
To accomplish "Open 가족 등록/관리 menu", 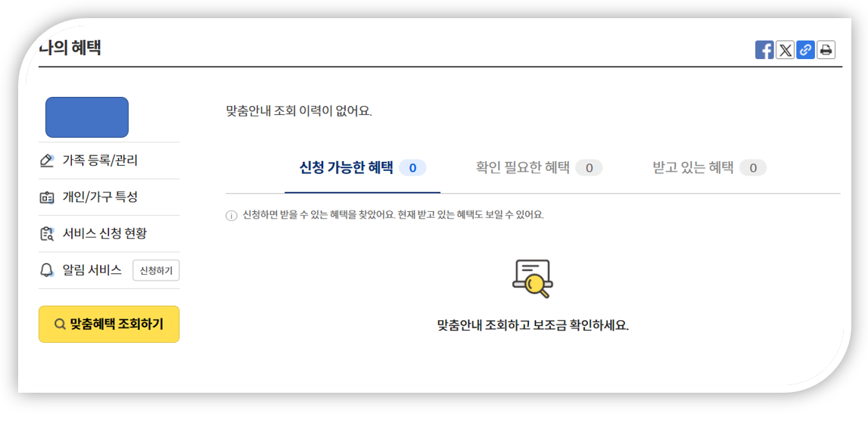I will tap(100, 161).
